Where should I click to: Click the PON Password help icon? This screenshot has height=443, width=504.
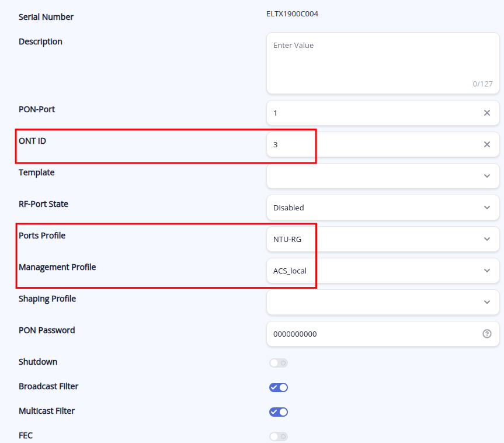coord(487,334)
